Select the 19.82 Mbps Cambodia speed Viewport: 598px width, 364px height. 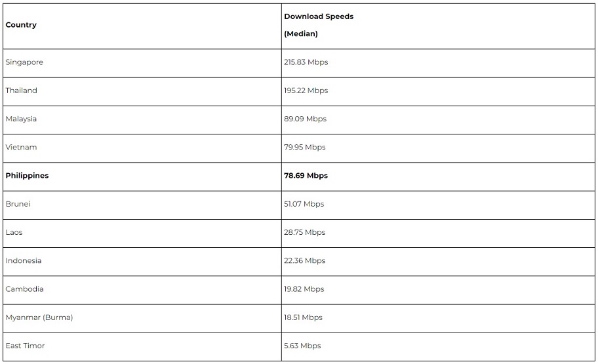pyautogui.click(x=304, y=289)
